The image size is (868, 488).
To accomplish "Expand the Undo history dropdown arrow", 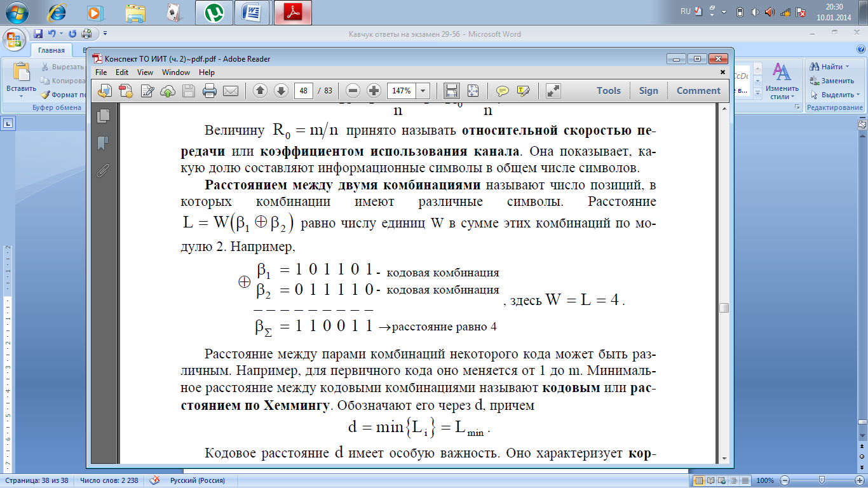I will (x=61, y=34).
